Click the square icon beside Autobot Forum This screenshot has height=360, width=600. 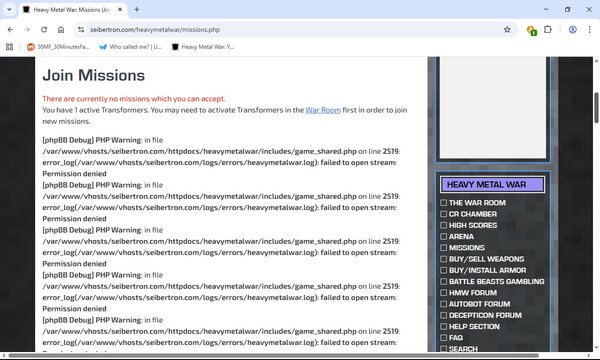coord(443,304)
